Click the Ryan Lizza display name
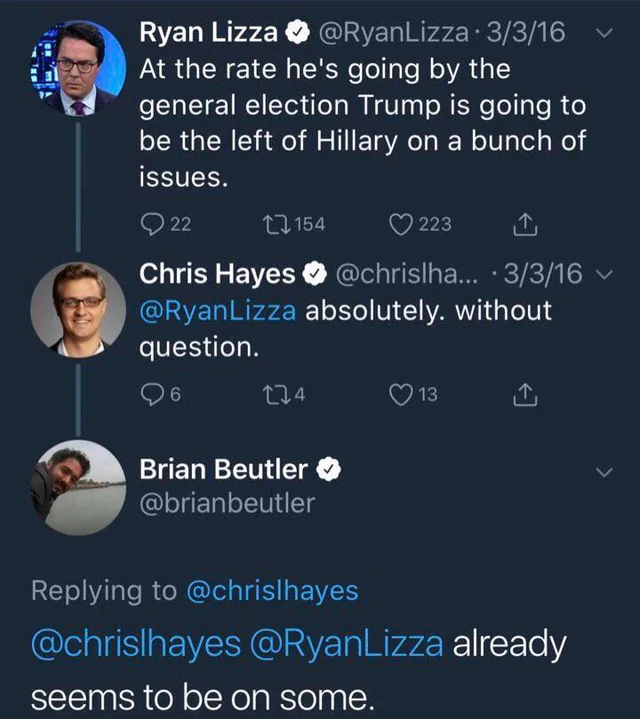This screenshot has width=640, height=719. [206, 33]
